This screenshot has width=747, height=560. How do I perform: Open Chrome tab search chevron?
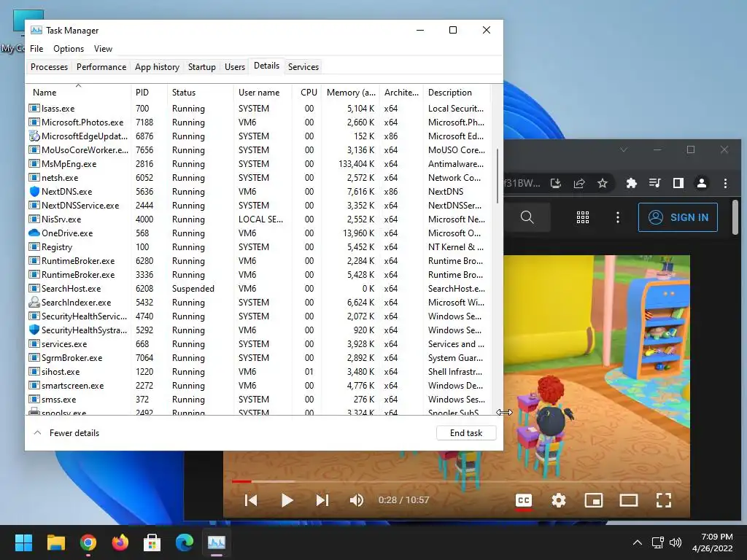(x=624, y=149)
